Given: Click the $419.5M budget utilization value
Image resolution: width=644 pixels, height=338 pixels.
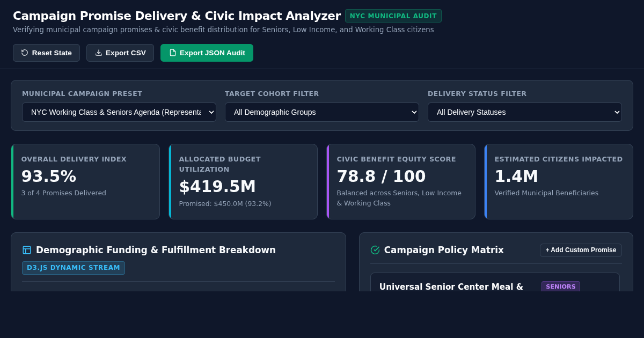Looking at the screenshot, I should tap(217, 186).
